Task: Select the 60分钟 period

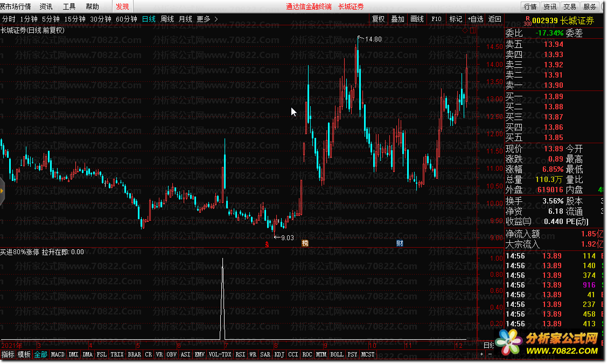Action: tap(127, 19)
